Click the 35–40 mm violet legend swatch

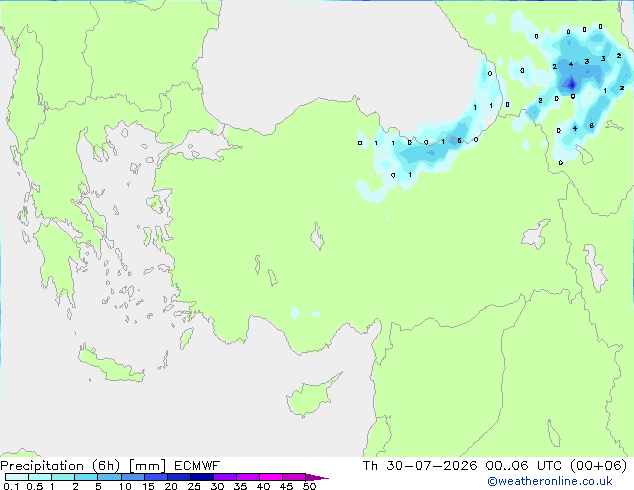pos(248,477)
